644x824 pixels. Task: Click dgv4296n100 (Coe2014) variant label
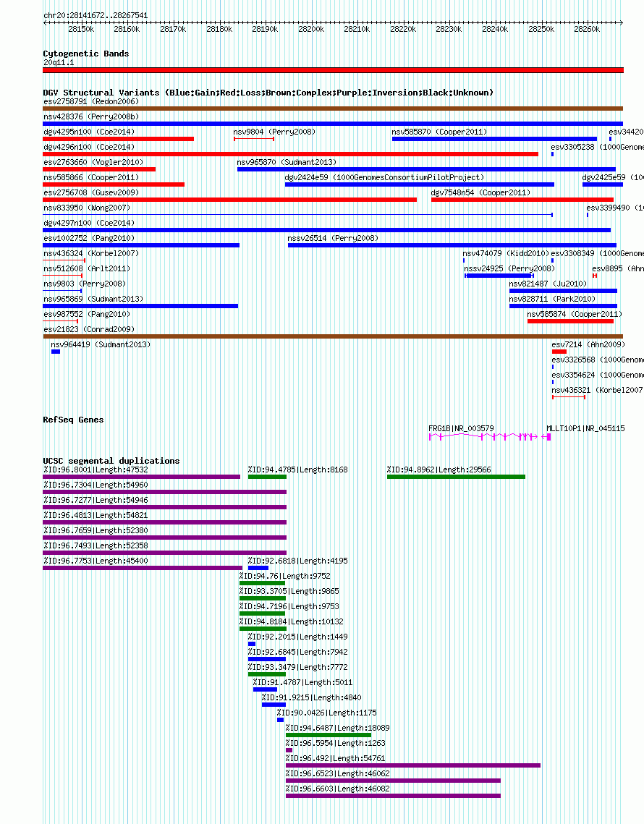tap(90, 147)
